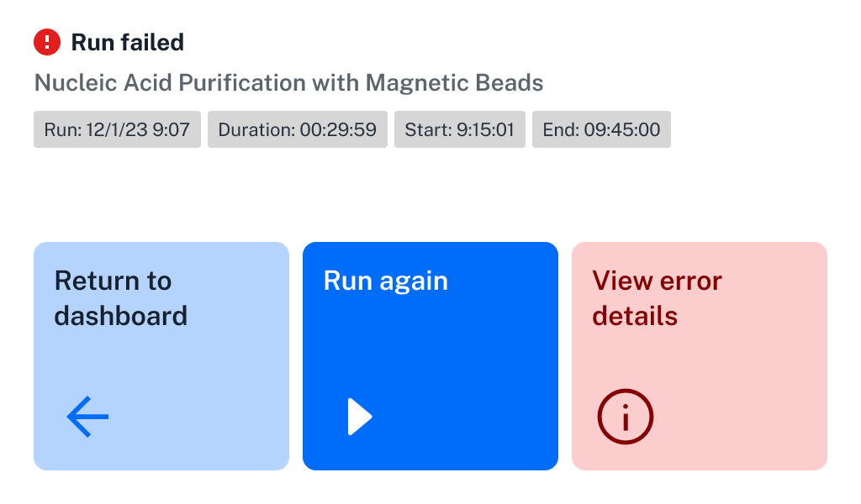Select the blue left-arrow icon on Return to dashboard
Image resolution: width=861 pixels, height=504 pixels.
click(87, 416)
